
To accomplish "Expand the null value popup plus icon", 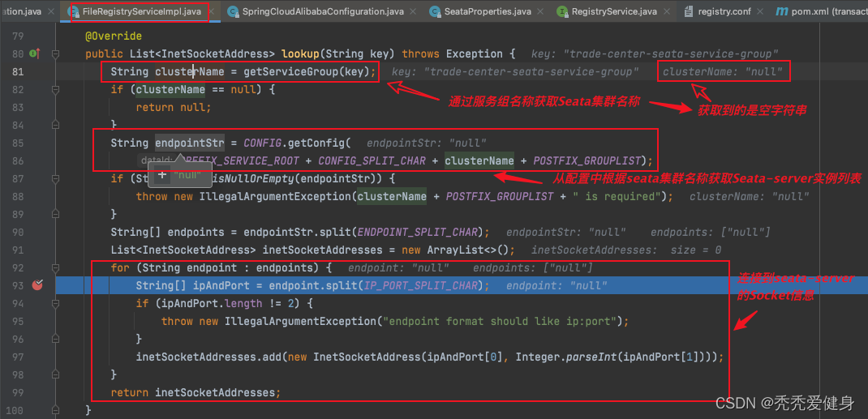I will [x=162, y=174].
